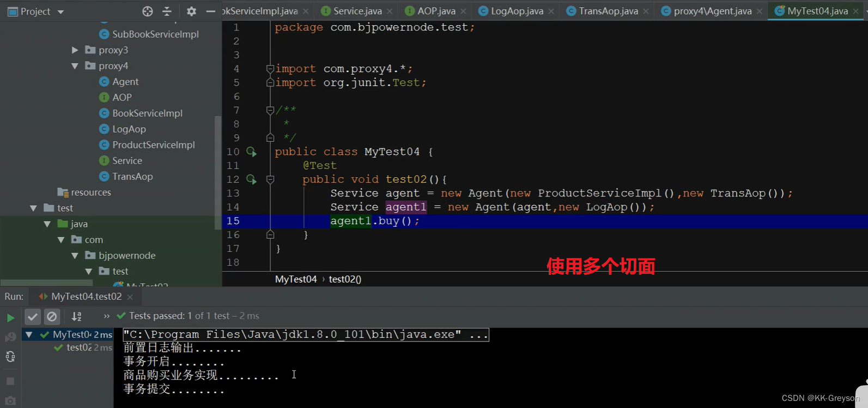This screenshot has height=408, width=868.
Task: Toggle show ignored tests icon
Action: pyautogui.click(x=52, y=316)
